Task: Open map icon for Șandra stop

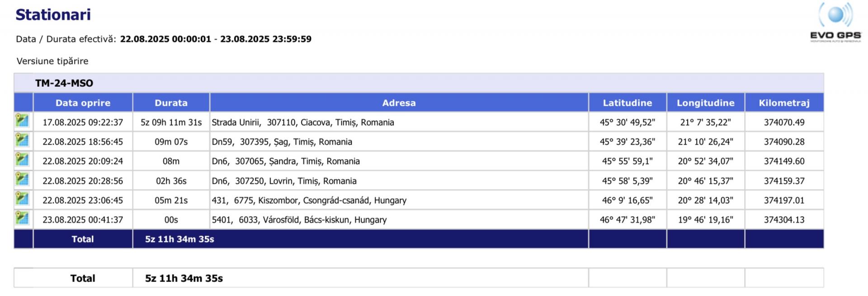Action: pyautogui.click(x=22, y=160)
